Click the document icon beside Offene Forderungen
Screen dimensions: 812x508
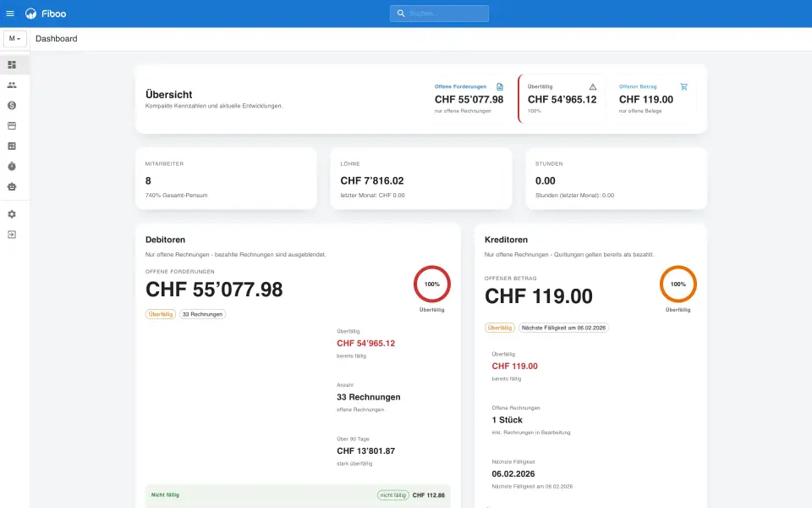coord(500,86)
